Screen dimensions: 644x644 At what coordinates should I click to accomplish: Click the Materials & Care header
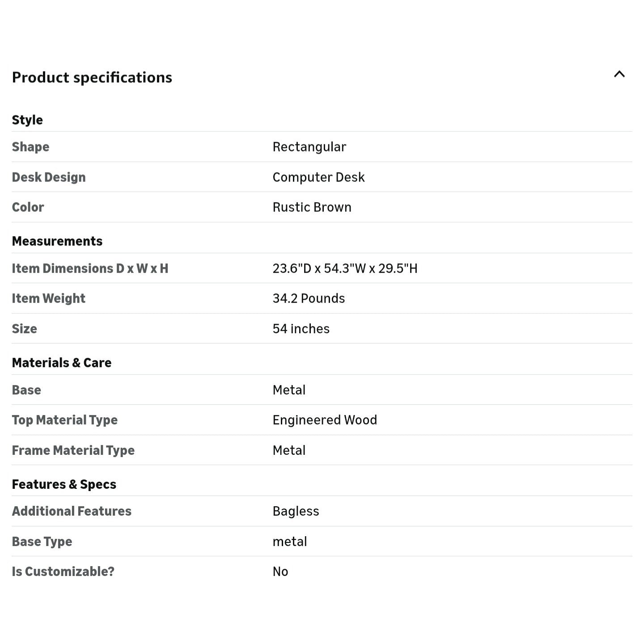pyautogui.click(x=62, y=363)
